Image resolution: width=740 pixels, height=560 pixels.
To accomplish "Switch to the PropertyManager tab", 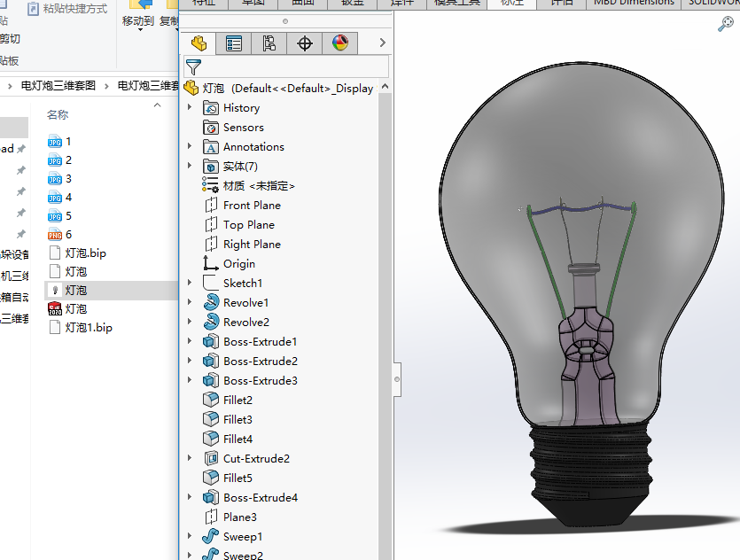I will [234, 43].
